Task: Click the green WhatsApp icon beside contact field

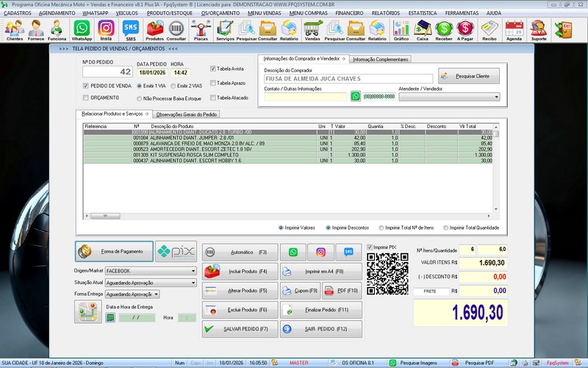Action: (356, 96)
